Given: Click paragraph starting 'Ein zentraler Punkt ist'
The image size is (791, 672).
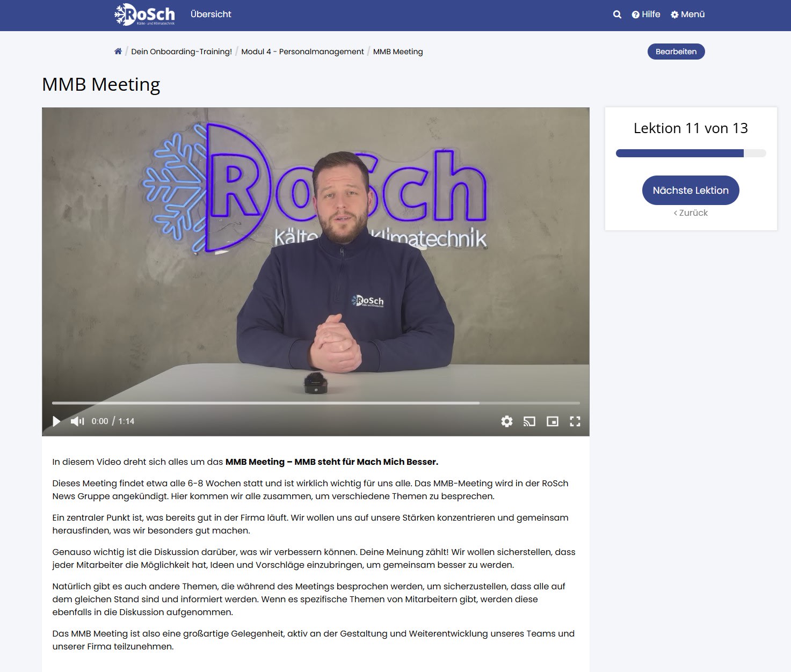Looking at the screenshot, I should [x=310, y=524].
